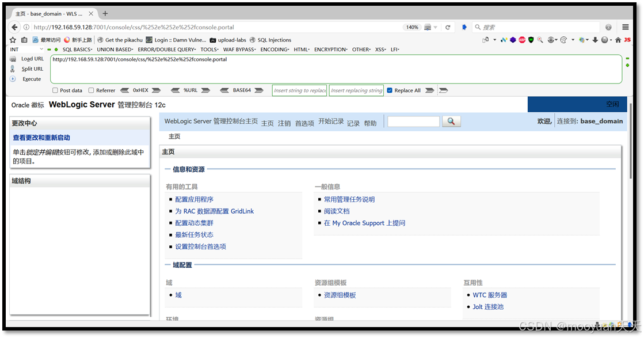This screenshot has width=644, height=338.
Task: Click 首选项 in the WebLogic toolbar
Action: [304, 123]
